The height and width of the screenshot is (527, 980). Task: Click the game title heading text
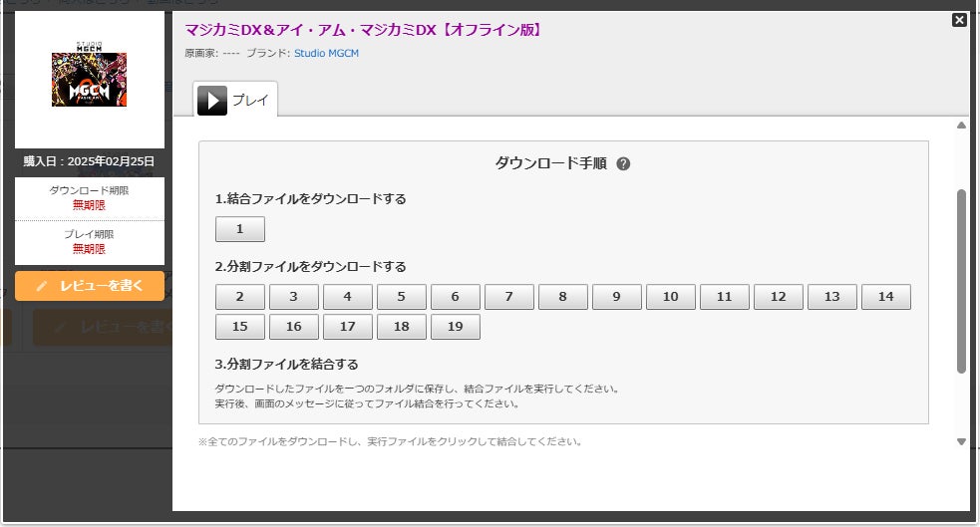tap(364, 30)
